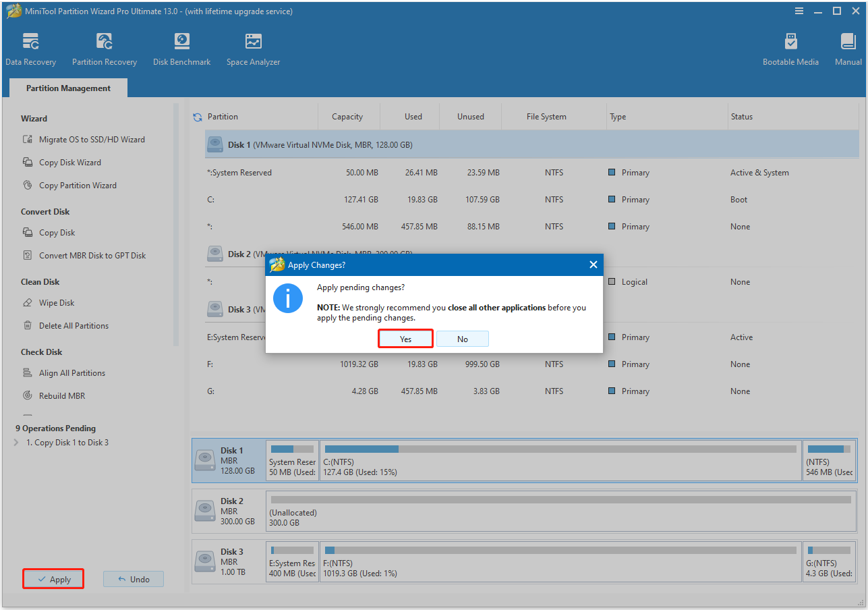Dismiss the Apply Changes dialog with No

[x=463, y=338]
